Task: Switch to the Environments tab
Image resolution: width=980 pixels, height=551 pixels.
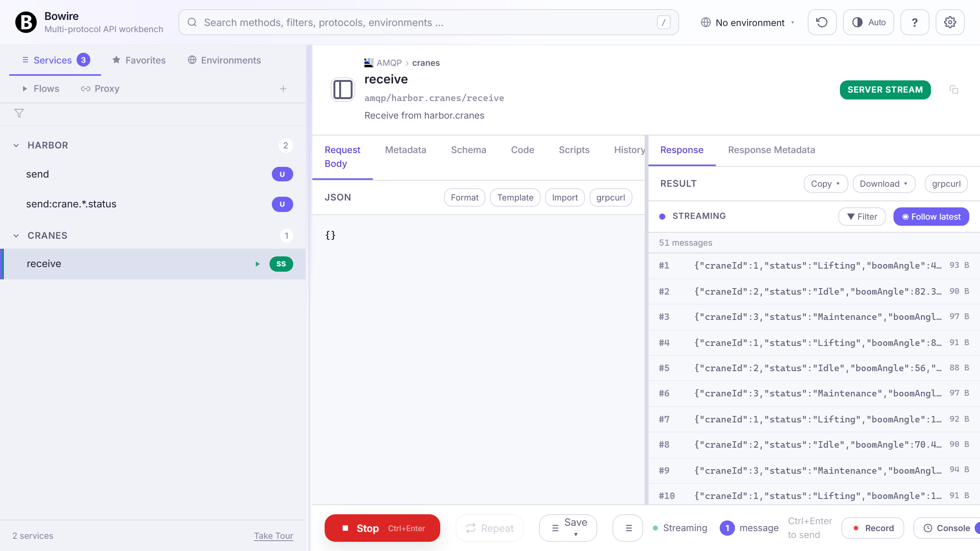Action: [224, 60]
